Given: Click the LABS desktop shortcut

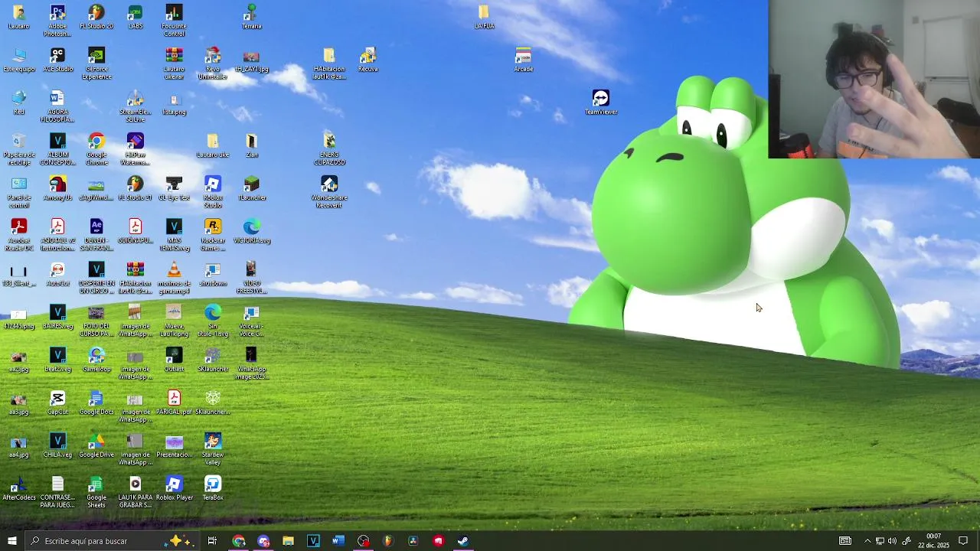Looking at the screenshot, I should (136, 17).
